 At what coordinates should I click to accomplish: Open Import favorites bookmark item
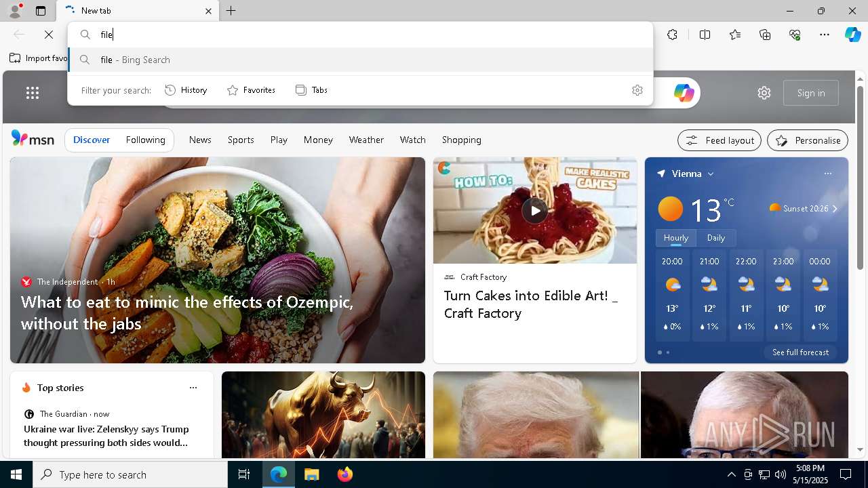tap(39, 58)
